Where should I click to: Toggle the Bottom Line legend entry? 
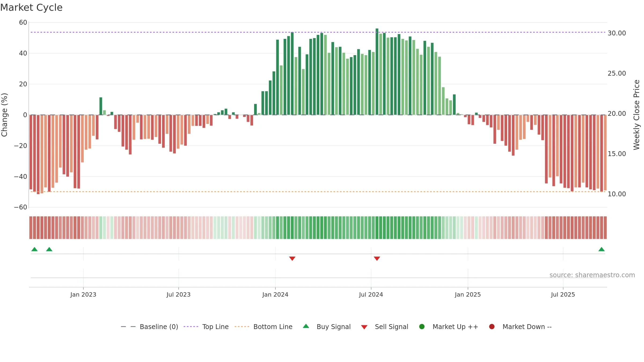pyautogui.click(x=264, y=327)
